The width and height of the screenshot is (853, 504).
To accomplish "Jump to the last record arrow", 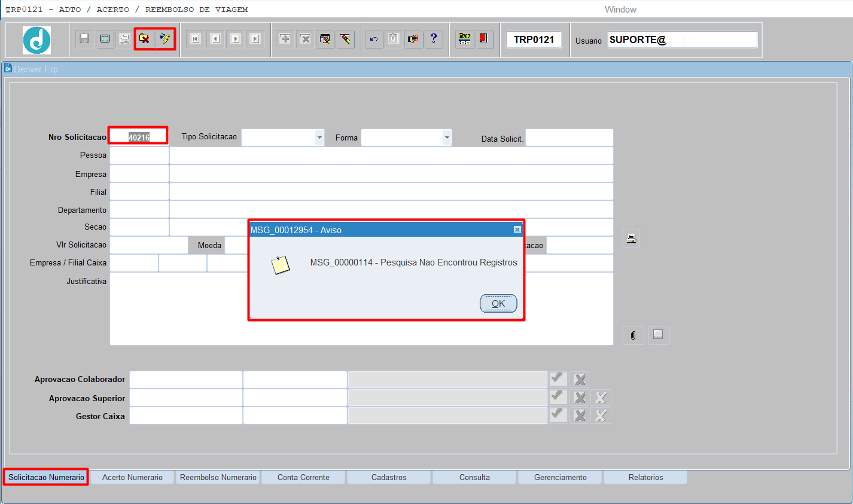I will pos(255,39).
